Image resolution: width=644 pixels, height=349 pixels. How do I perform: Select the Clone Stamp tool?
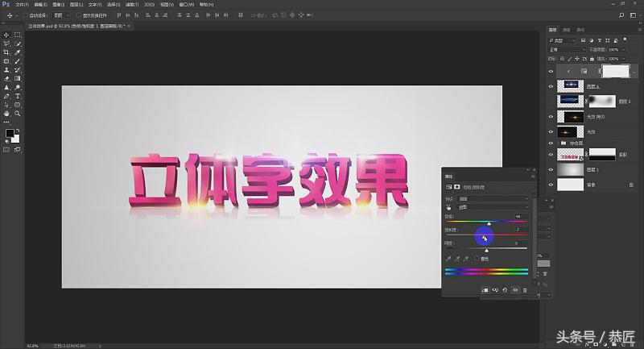(x=6, y=70)
